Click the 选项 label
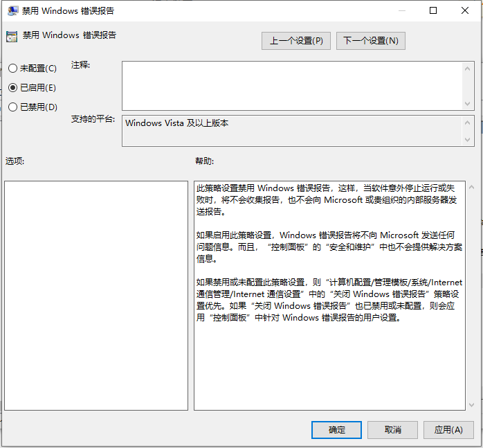Image resolution: width=483 pixels, height=448 pixels. (x=15, y=161)
